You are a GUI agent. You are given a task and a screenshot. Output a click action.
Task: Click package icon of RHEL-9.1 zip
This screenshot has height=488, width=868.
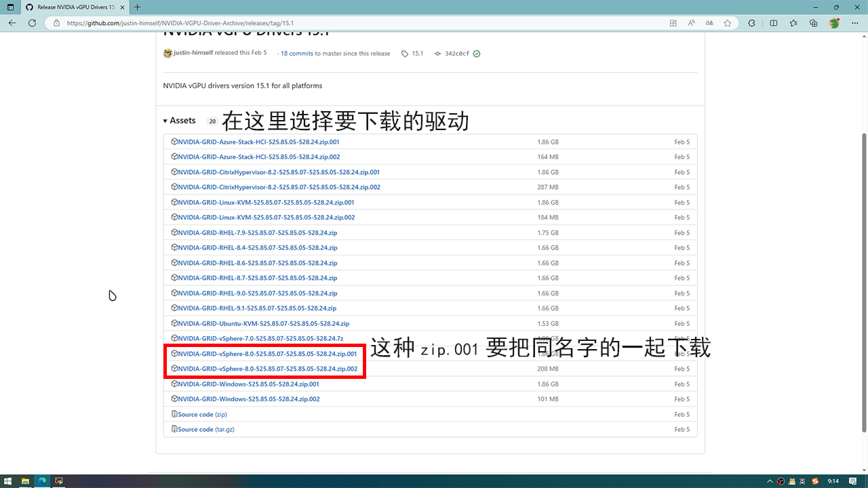tap(174, 308)
